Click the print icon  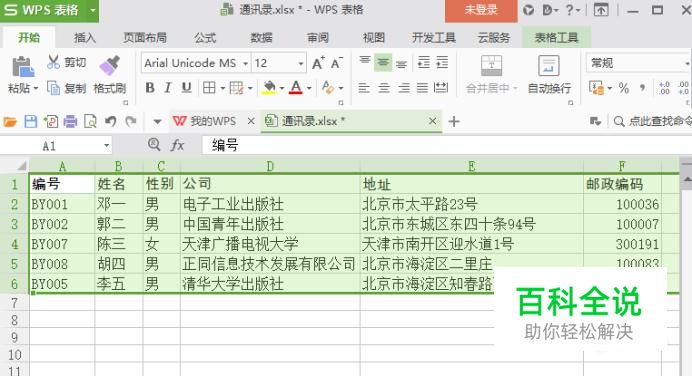(x=70, y=121)
